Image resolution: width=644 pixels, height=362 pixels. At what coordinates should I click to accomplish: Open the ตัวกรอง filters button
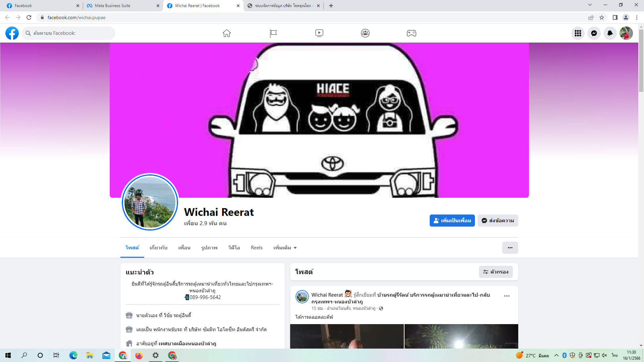point(496,272)
